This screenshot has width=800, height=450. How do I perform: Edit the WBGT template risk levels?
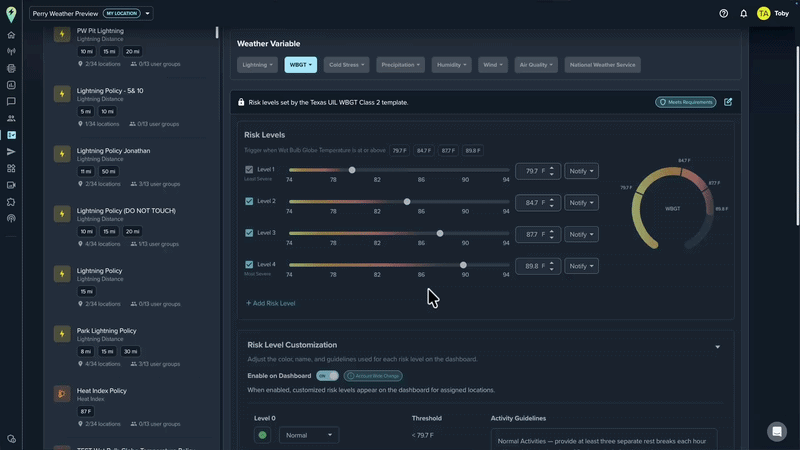click(x=728, y=102)
